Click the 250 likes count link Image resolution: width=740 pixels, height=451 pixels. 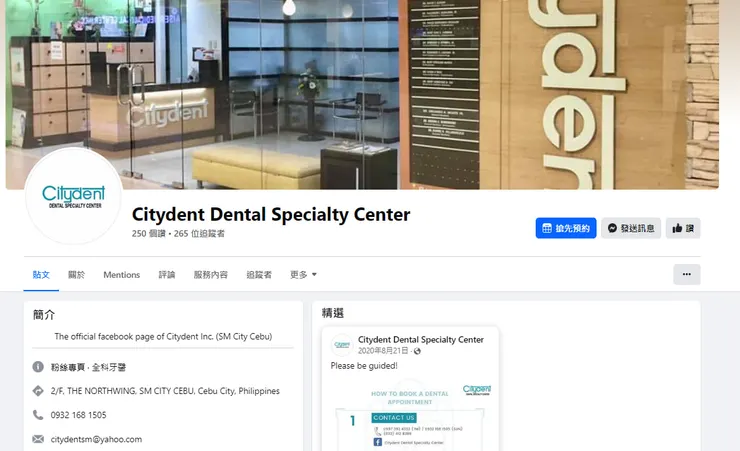[149, 234]
